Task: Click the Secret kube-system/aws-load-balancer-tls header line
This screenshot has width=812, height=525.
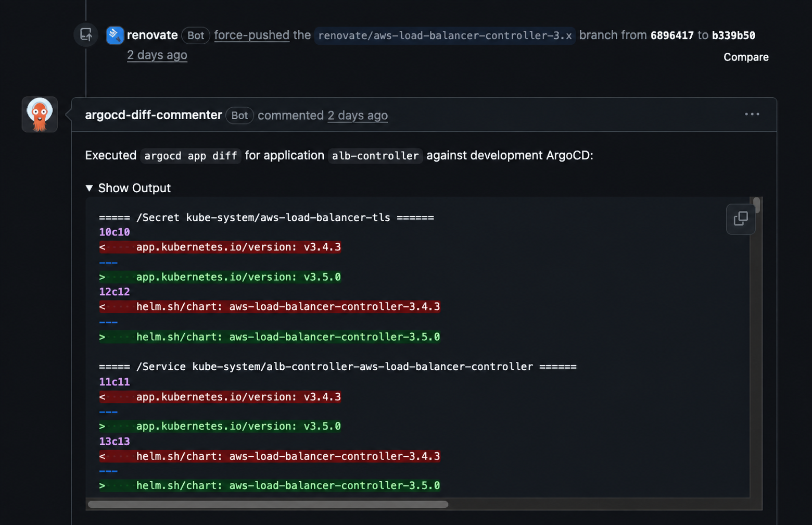Action: tap(267, 217)
